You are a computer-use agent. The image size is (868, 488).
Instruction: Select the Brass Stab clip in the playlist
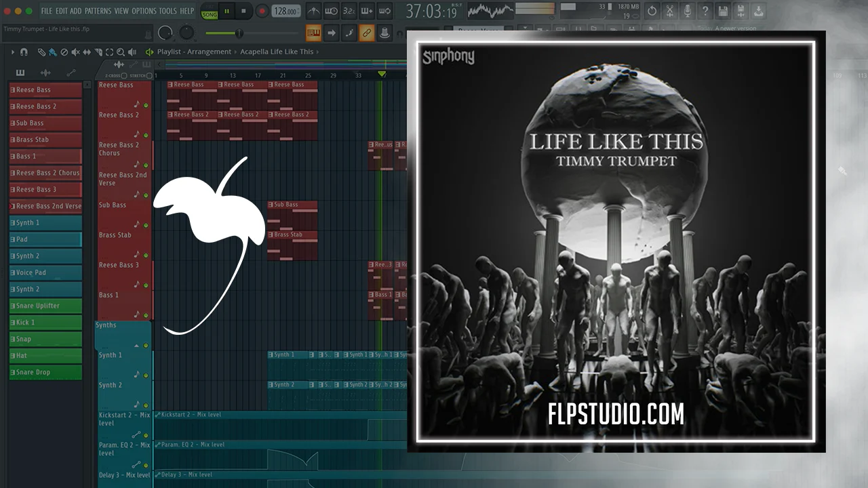292,245
